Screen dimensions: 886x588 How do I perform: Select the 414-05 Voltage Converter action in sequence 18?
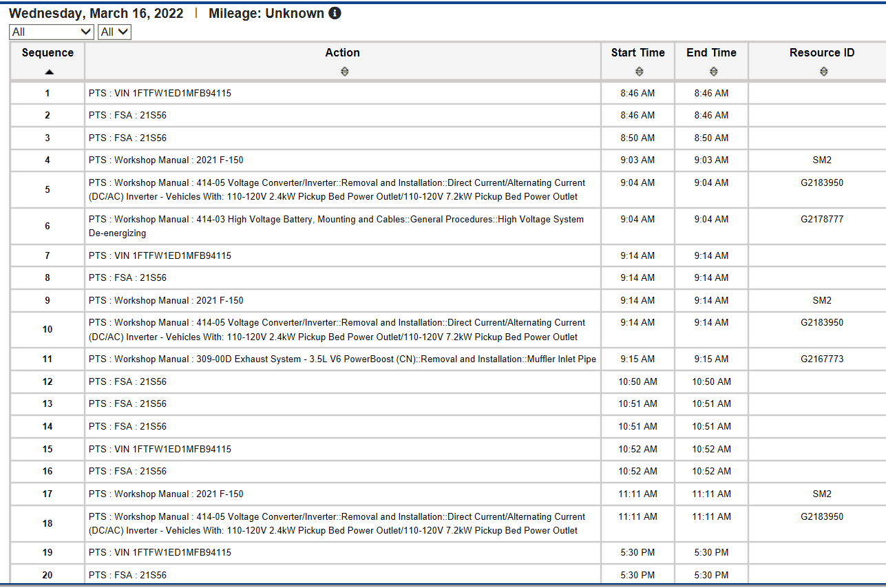(x=337, y=523)
